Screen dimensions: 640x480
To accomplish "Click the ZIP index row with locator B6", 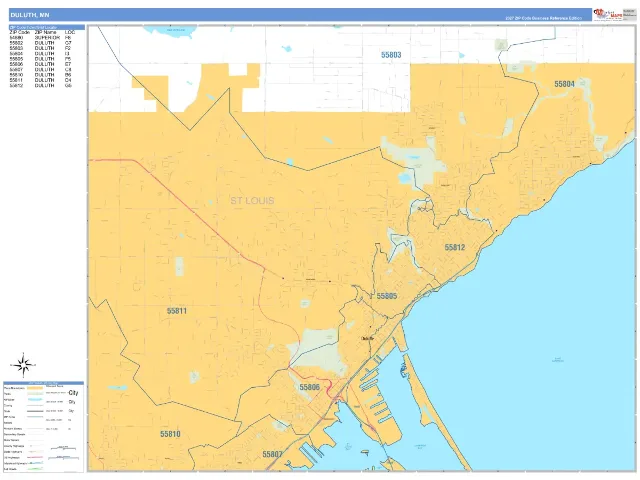I will tap(41, 75).
